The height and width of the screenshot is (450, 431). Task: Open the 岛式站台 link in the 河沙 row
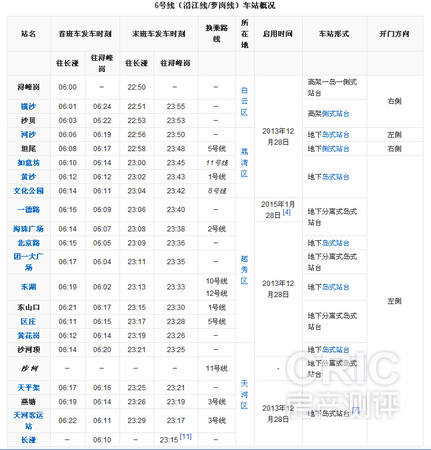pos(336,135)
